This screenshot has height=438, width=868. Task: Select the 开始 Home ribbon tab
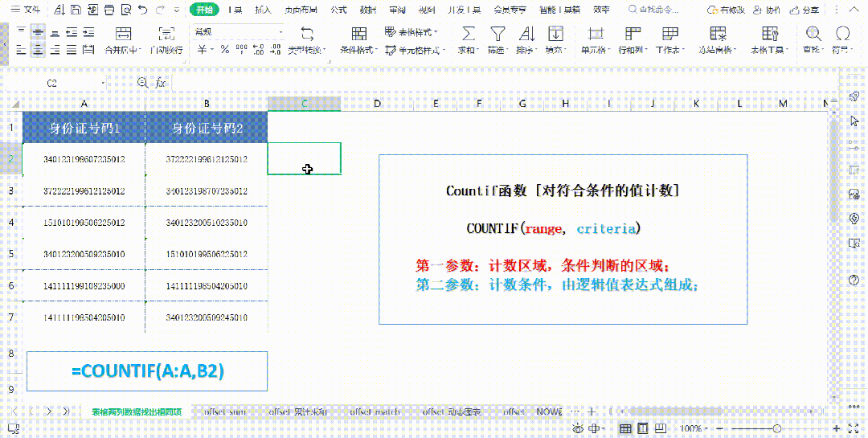click(x=204, y=10)
